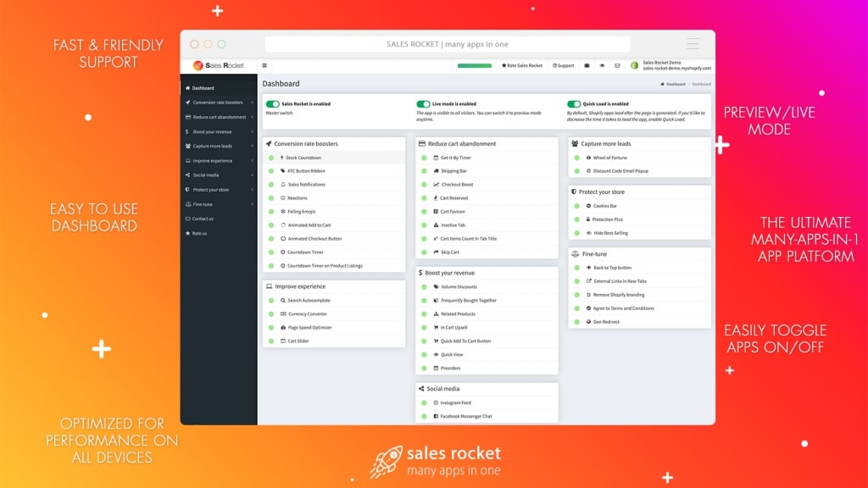Screen dimensions: 868x488
Task: Open the Page Speed Optimizer app
Action: 309,328
